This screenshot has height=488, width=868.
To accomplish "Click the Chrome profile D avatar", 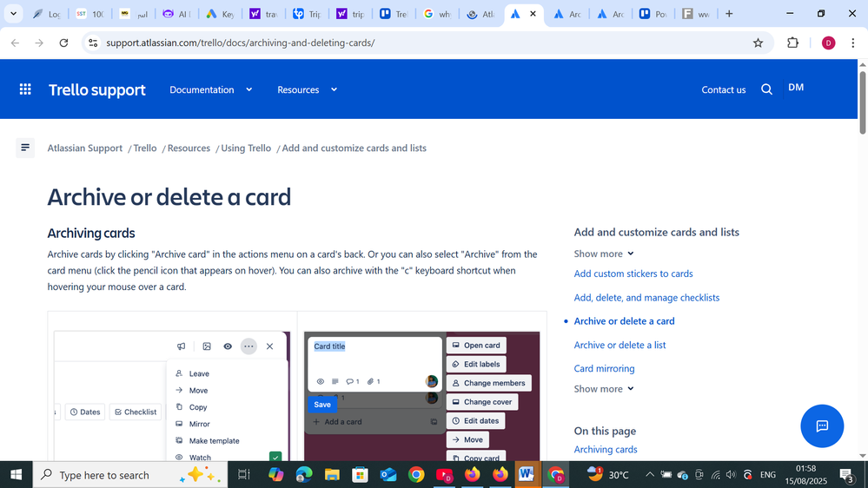I will (828, 43).
